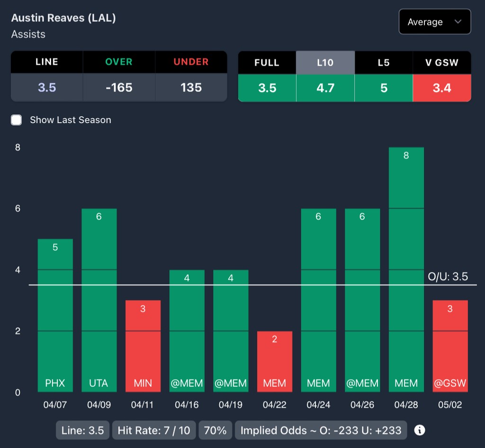This screenshot has width=485, height=448.
Task: Click the LINE column header
Action: [47, 62]
